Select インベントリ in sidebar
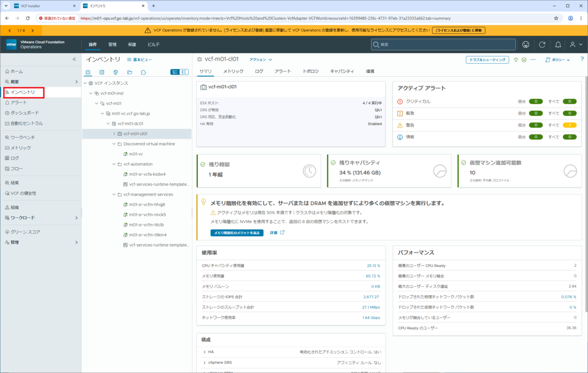 (x=24, y=92)
